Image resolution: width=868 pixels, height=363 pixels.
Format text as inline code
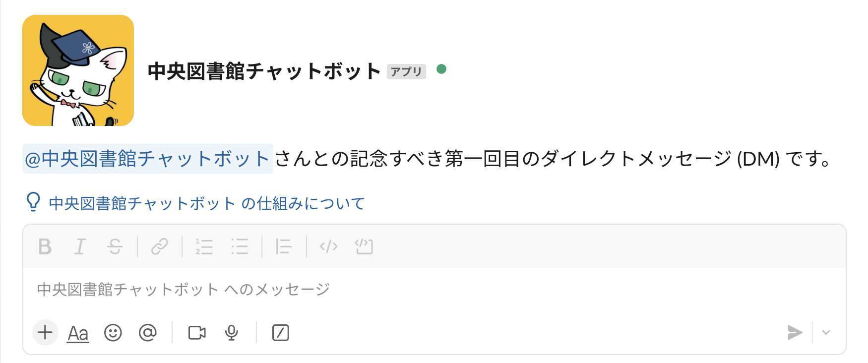[329, 246]
